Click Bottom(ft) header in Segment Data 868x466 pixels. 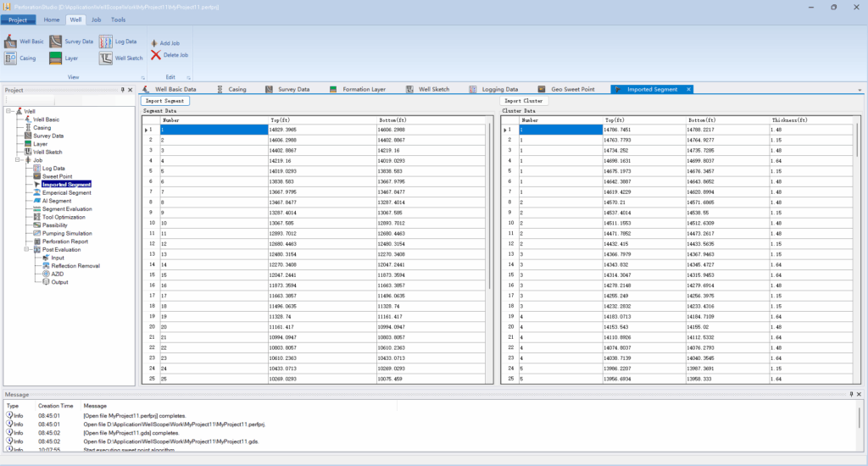click(431, 120)
